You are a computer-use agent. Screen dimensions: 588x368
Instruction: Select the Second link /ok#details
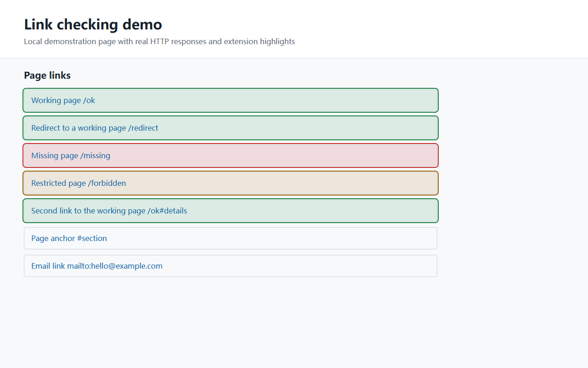click(x=231, y=211)
